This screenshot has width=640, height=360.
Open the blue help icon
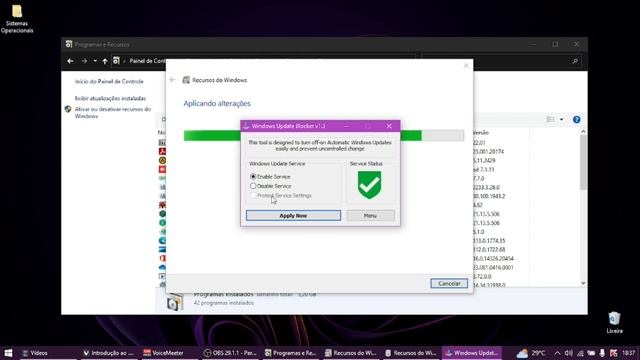576,120
